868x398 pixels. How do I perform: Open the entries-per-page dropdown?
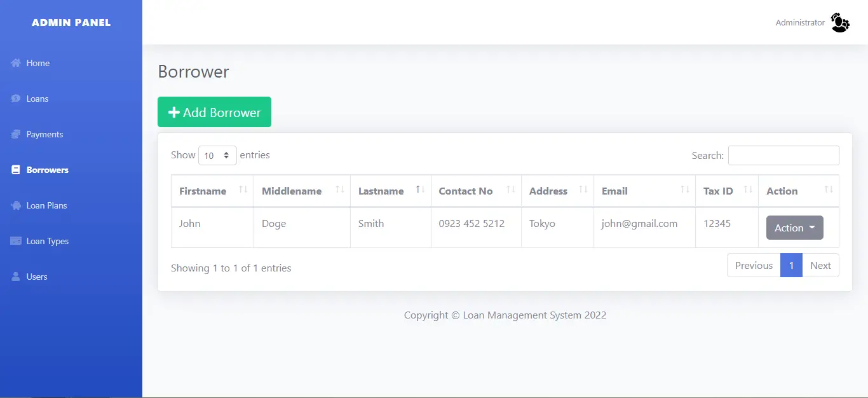coord(217,155)
